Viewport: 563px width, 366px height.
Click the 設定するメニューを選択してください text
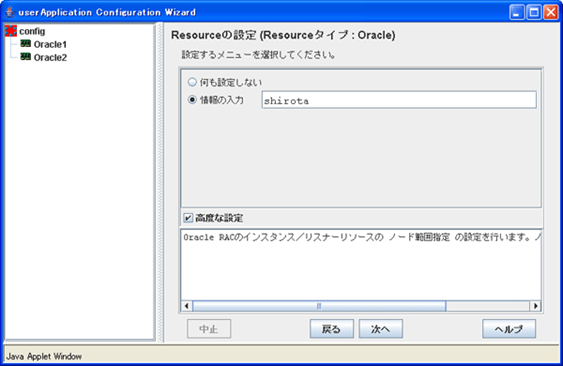(x=259, y=55)
